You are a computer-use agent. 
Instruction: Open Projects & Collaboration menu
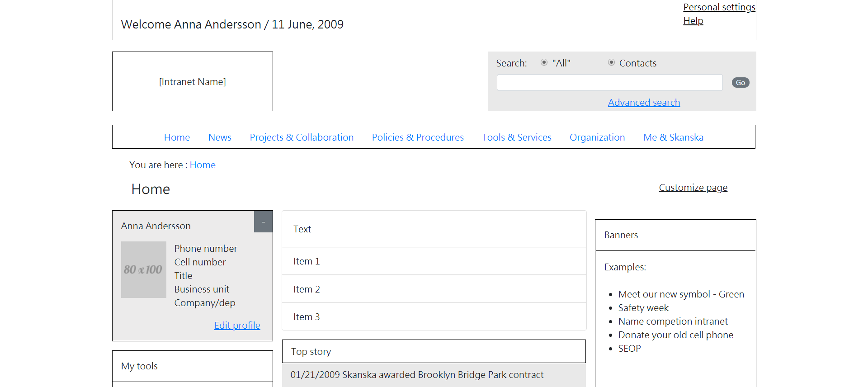(302, 137)
